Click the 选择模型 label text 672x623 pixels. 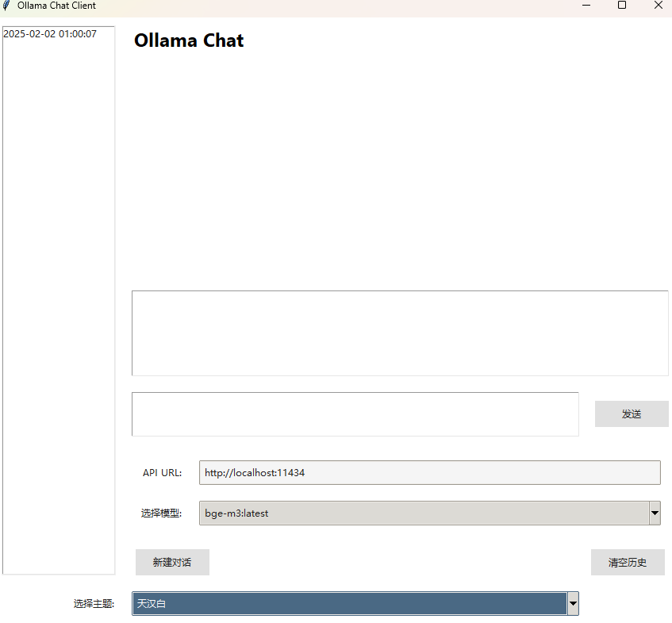tap(162, 513)
